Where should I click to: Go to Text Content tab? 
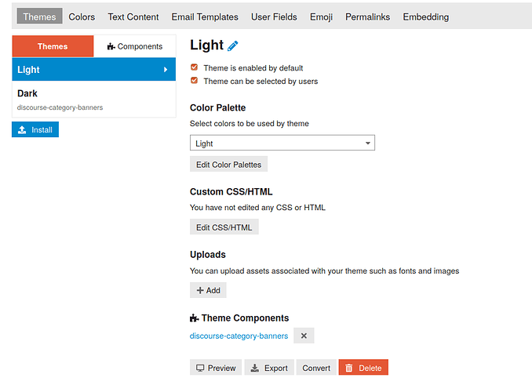(133, 16)
